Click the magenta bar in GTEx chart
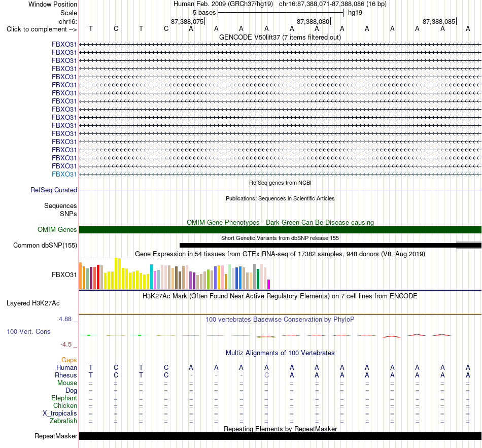This screenshot has height=448, width=482. [x=269, y=285]
